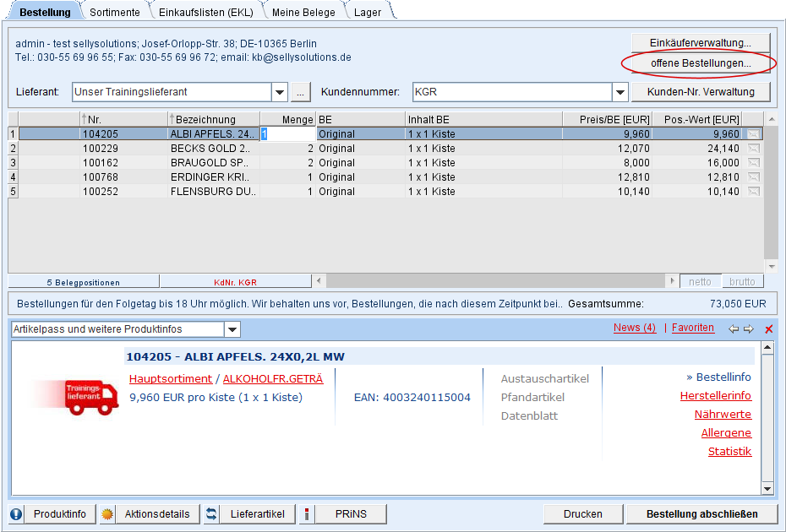Go forward with the right arrow icon
The width and height of the screenshot is (786, 532).
tap(748, 328)
